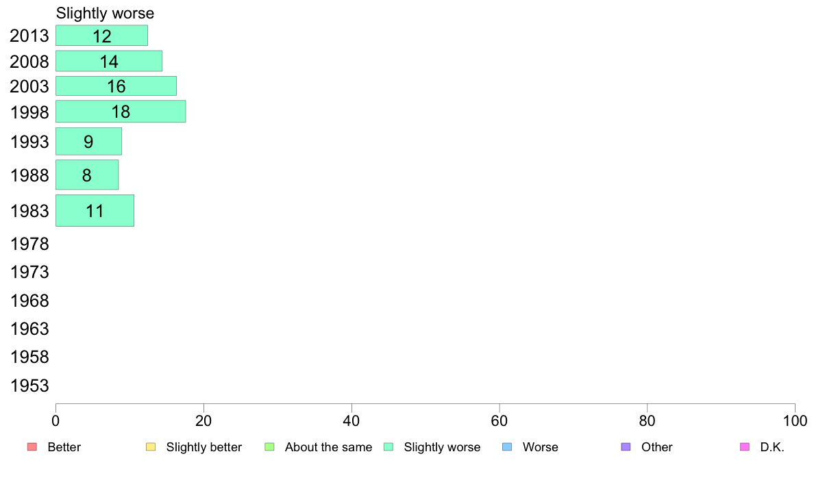Click the Slightly worse chart title
The width and height of the screenshot is (814, 504).
pos(105,13)
